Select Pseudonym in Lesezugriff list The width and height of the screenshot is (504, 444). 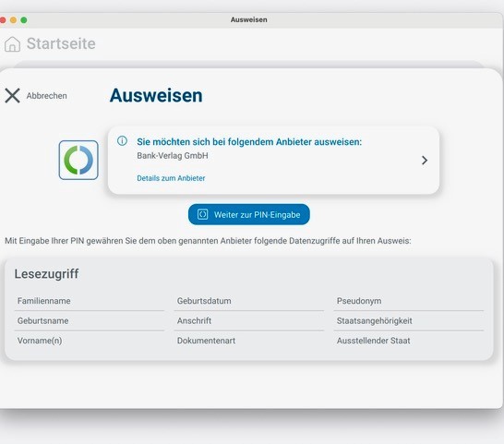point(409,301)
